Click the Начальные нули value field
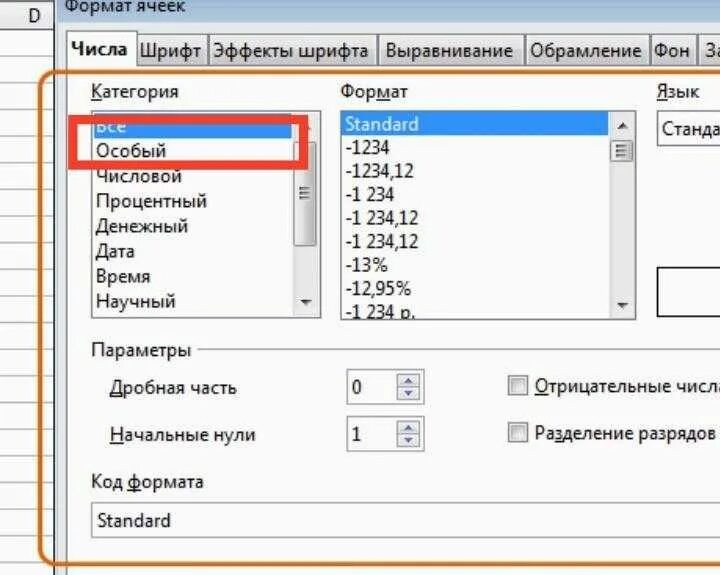Image resolution: width=720 pixels, height=575 pixels. point(371,434)
